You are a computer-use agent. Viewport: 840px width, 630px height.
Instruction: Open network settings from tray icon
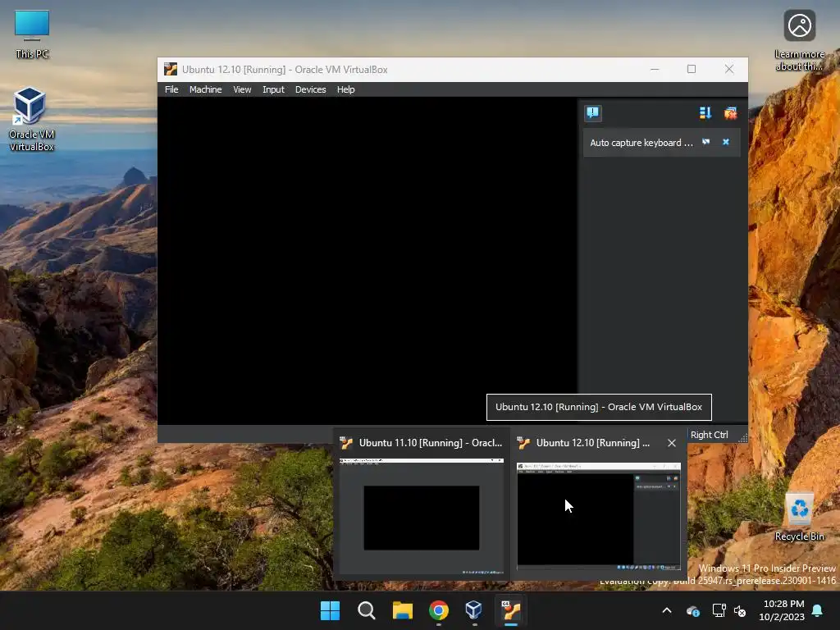coord(719,610)
